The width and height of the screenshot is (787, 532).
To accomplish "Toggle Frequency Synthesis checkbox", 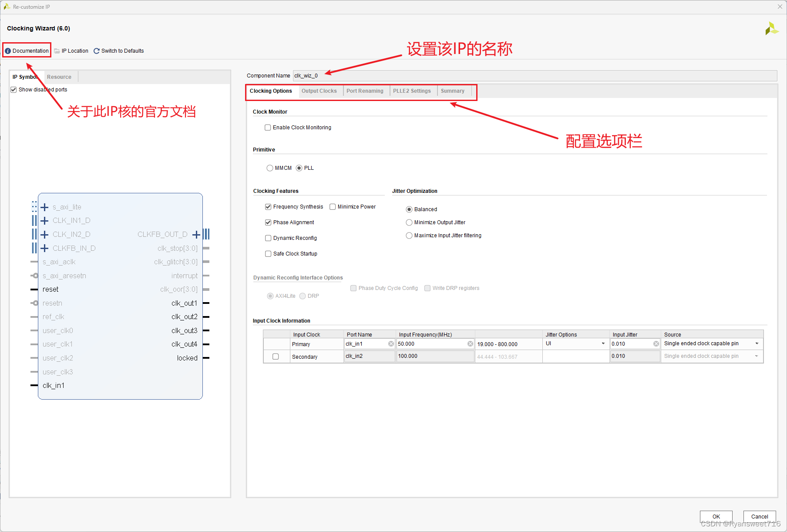I will tap(268, 207).
